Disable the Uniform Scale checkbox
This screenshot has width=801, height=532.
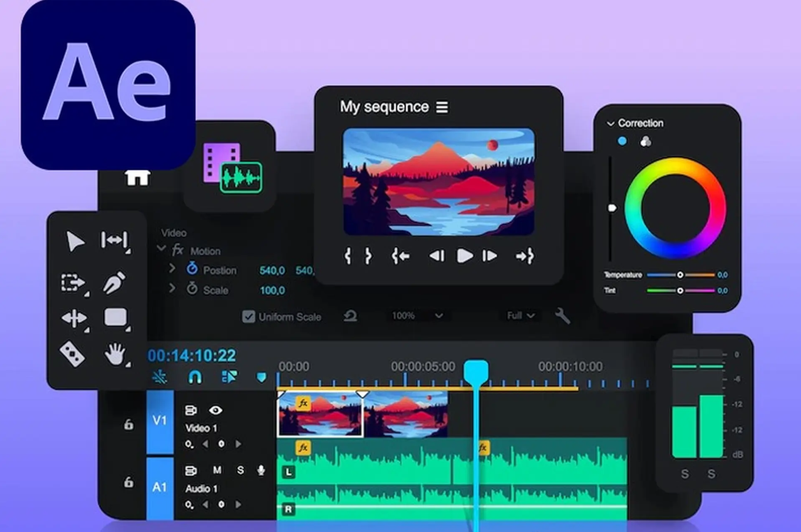[248, 316]
